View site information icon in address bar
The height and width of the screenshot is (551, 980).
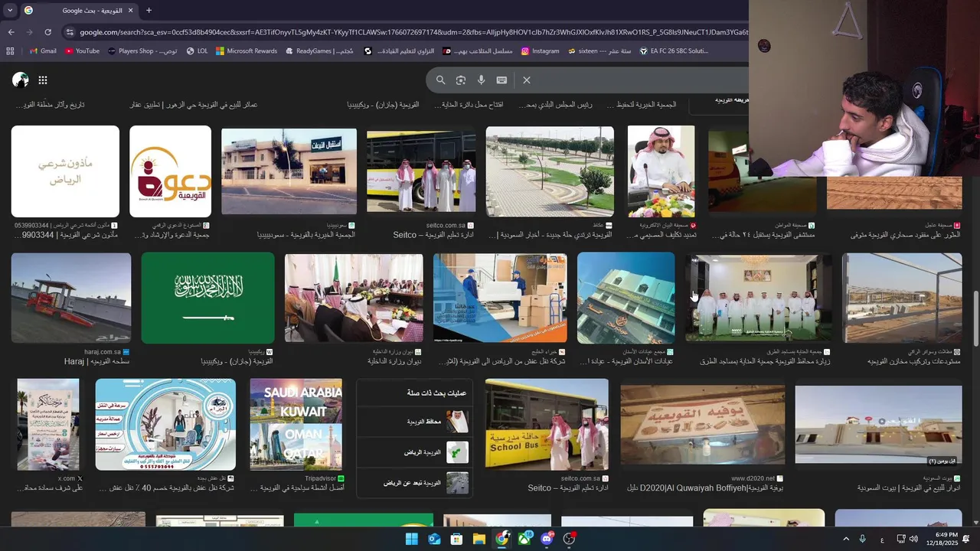[70, 32]
